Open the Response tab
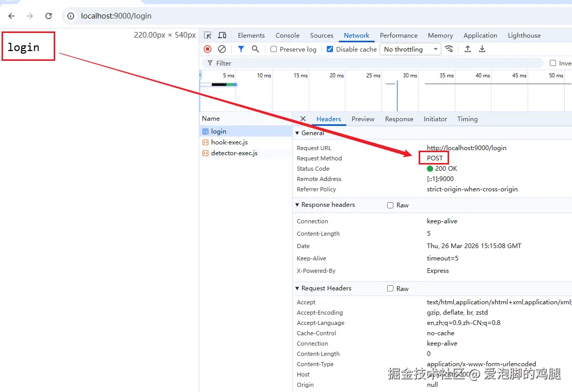 [x=399, y=119]
